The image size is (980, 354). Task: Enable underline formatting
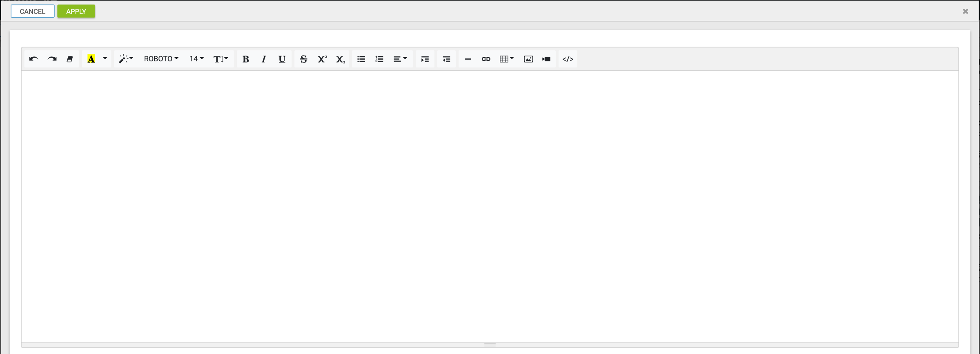pos(282,59)
